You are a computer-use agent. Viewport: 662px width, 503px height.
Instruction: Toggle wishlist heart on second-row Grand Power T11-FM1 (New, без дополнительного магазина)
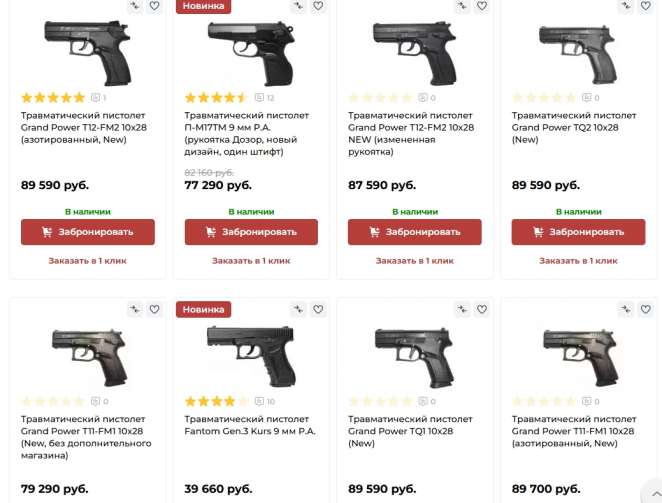pyautogui.click(x=154, y=310)
